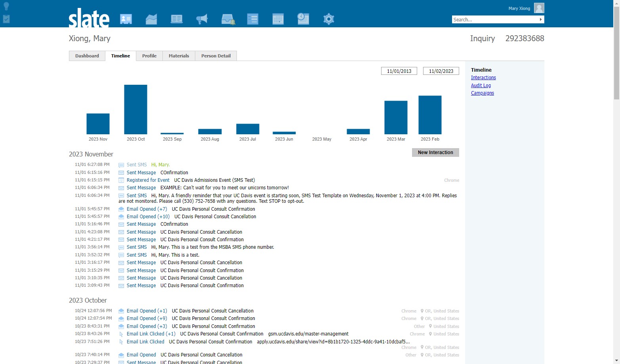This screenshot has height=364, width=620.
Task: Select the Timeline tab
Action: [120, 56]
